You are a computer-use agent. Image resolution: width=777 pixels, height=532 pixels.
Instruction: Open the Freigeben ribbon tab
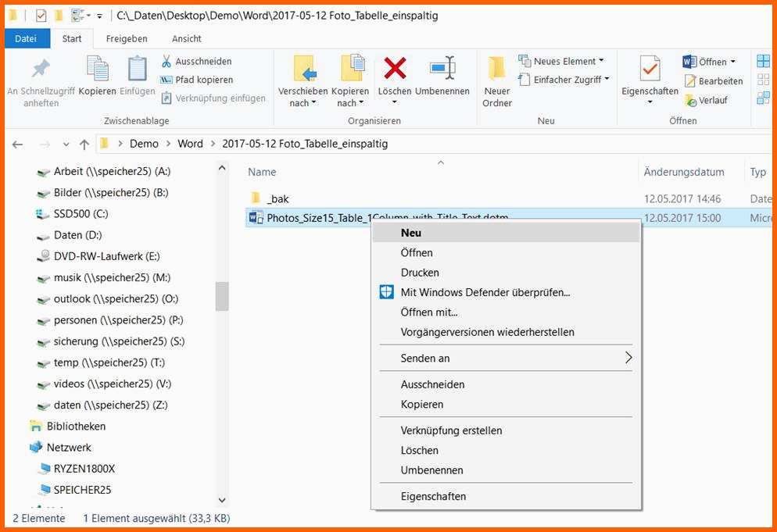[127, 38]
